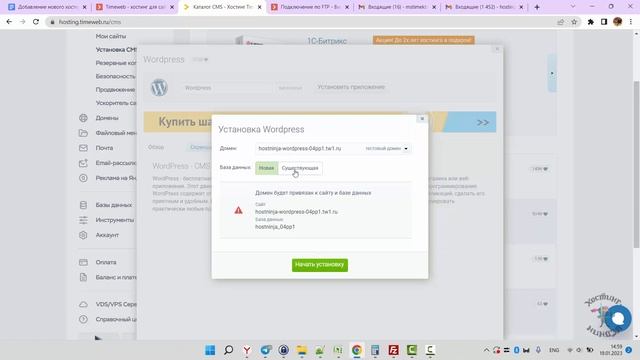Screen dimensions: 640x360
Task: Bookmark this page with star icon
Action: click(574, 22)
